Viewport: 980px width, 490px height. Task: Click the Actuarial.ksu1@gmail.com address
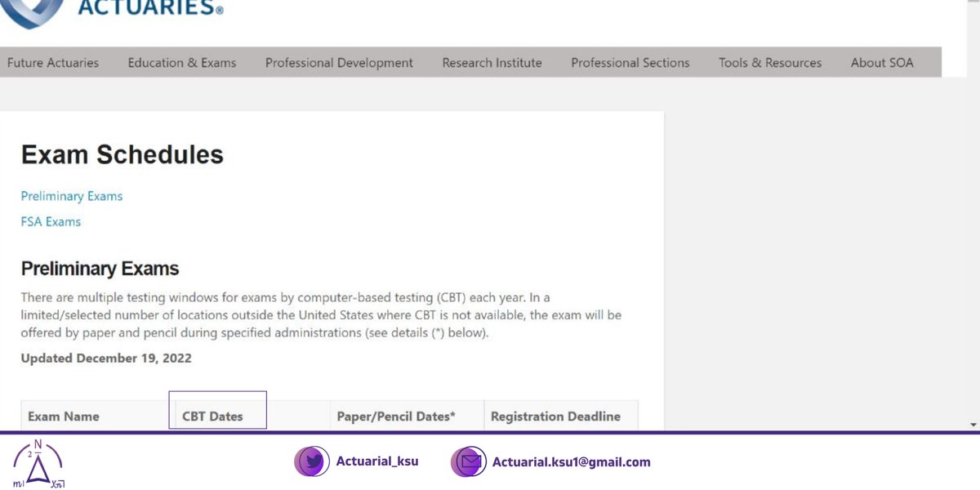coord(572,462)
